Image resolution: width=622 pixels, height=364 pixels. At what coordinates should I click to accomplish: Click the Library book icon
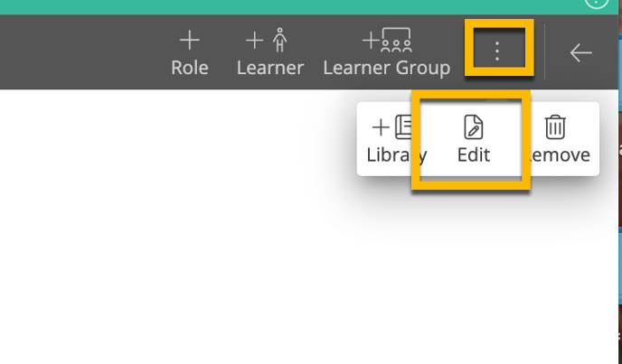tap(403, 126)
